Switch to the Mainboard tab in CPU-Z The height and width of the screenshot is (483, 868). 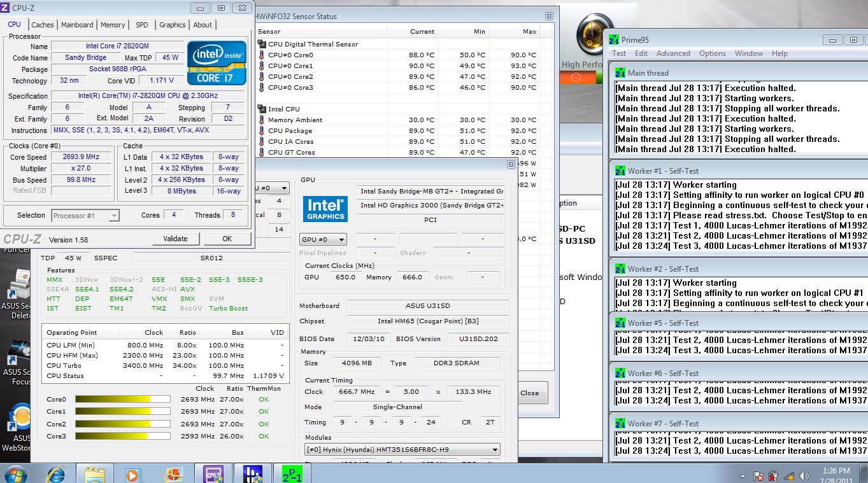(77, 25)
